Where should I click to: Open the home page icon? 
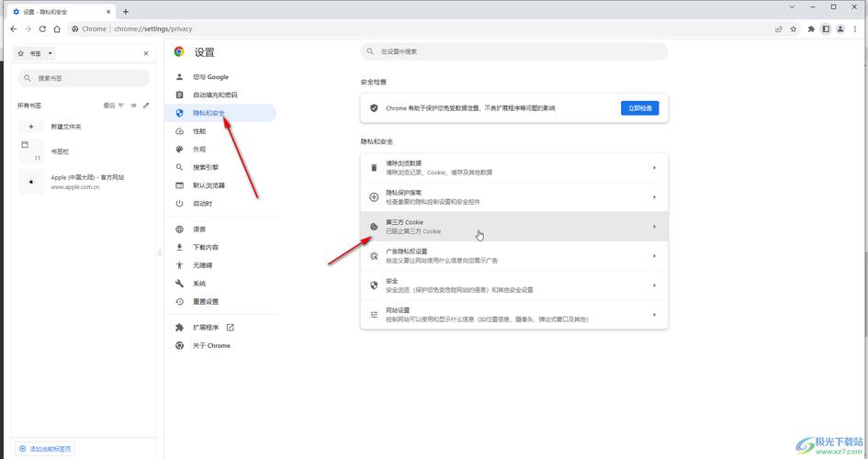56,28
